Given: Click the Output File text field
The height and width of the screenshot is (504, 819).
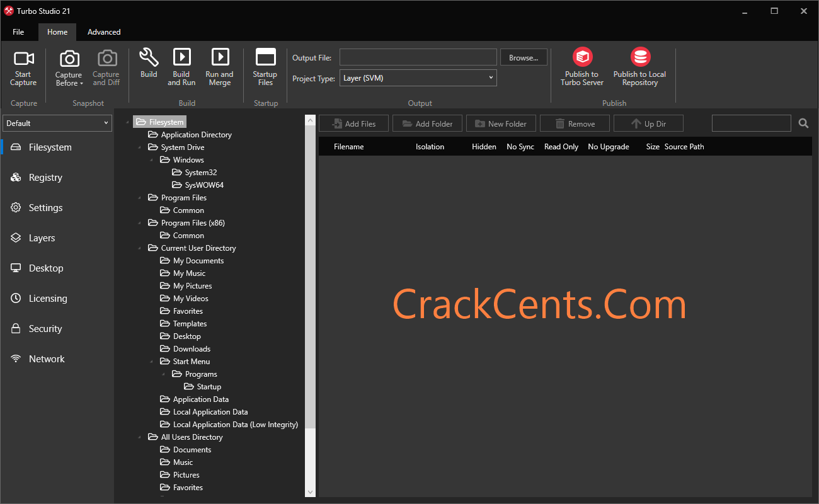Looking at the screenshot, I should (418, 57).
